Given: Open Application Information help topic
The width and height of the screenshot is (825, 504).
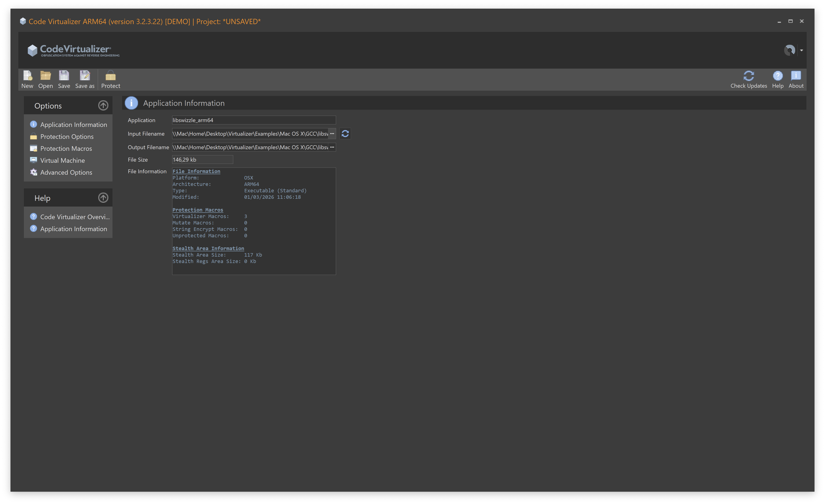Looking at the screenshot, I should (69, 229).
